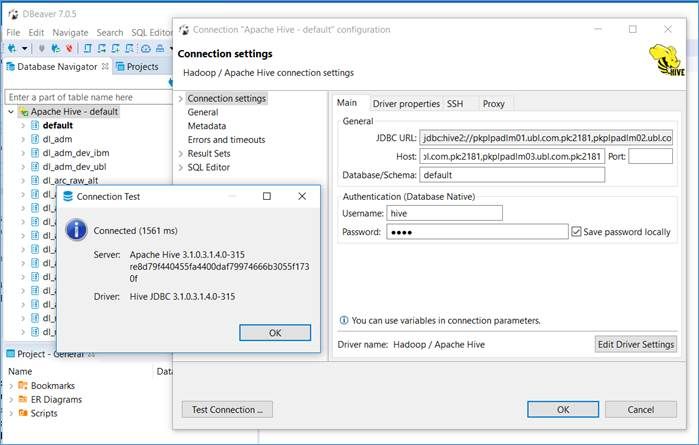Click the Edit Driver Settings button
This screenshot has width=699, height=445.
click(x=636, y=345)
